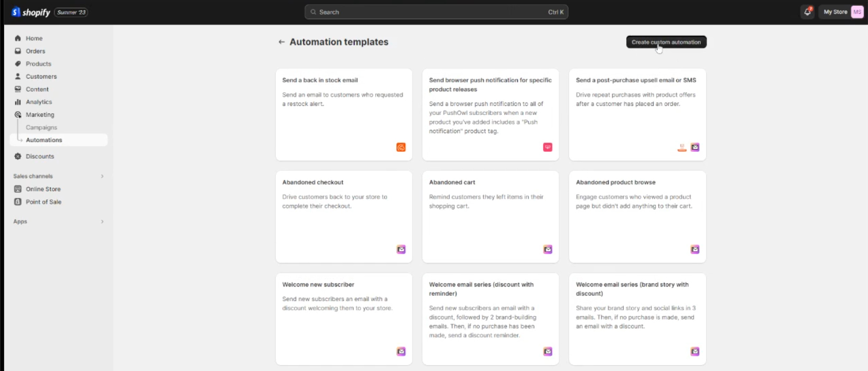Screen dimensions: 868x371
Task: Click the Discounts badge icon
Action: click(x=18, y=156)
